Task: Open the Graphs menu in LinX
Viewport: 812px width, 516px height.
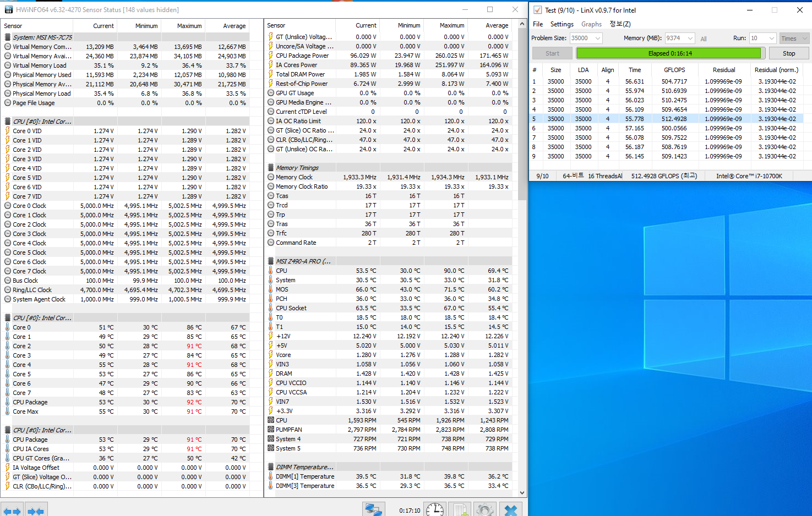Action: coord(592,24)
